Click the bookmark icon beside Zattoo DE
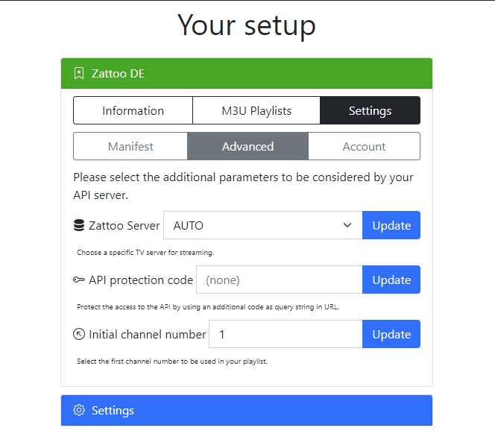The image size is (495, 448). (x=79, y=73)
